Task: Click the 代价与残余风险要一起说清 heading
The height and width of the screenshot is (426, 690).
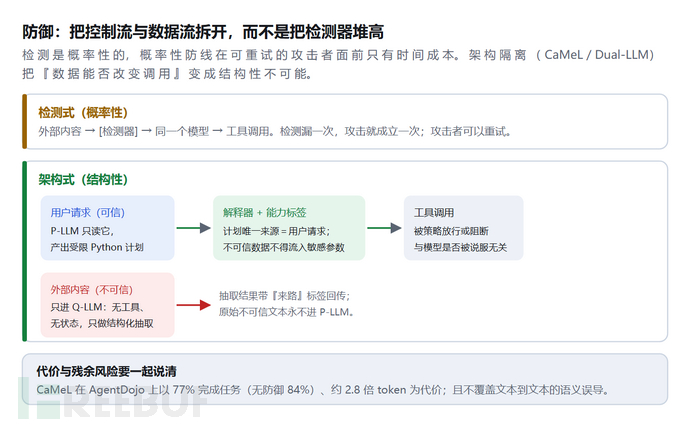Action: click(x=106, y=371)
